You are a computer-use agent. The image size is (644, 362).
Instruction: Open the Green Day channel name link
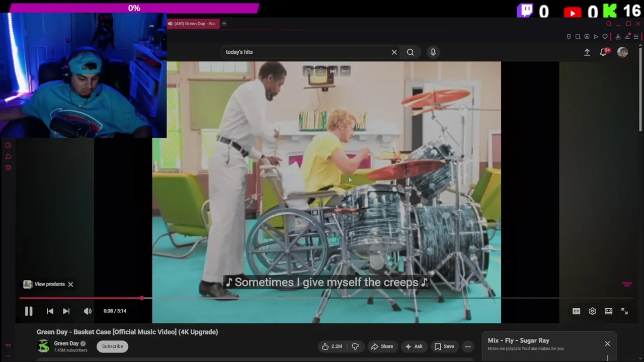pyautogui.click(x=66, y=343)
